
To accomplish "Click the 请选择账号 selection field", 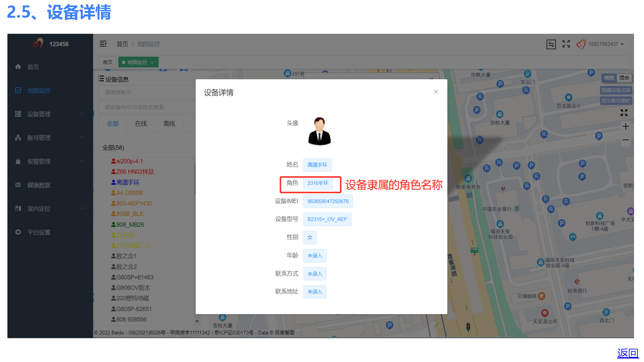I will tap(147, 92).
